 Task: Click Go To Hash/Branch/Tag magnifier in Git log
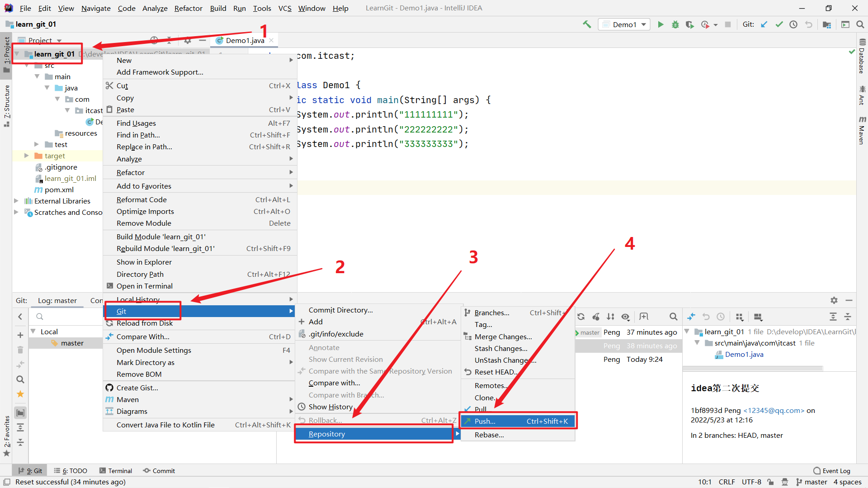[x=673, y=317]
